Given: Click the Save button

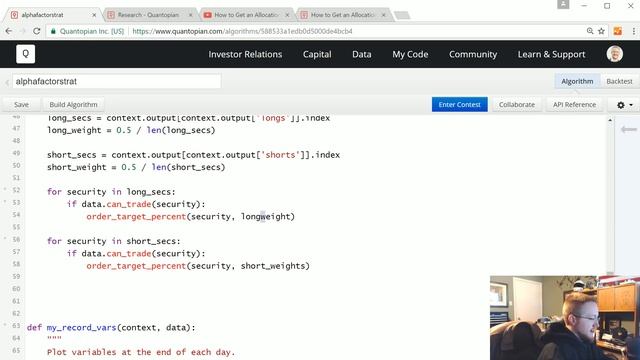Looking at the screenshot, I should 21,104.
